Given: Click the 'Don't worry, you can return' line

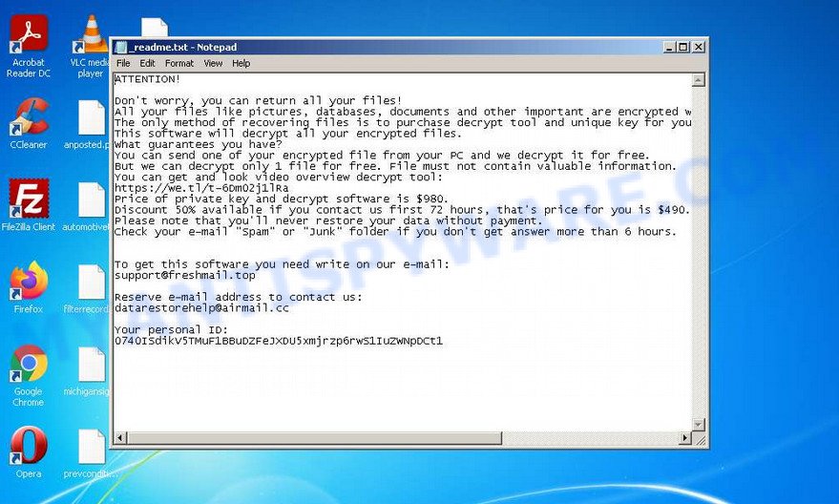Looking at the screenshot, I should pyautogui.click(x=259, y=100).
